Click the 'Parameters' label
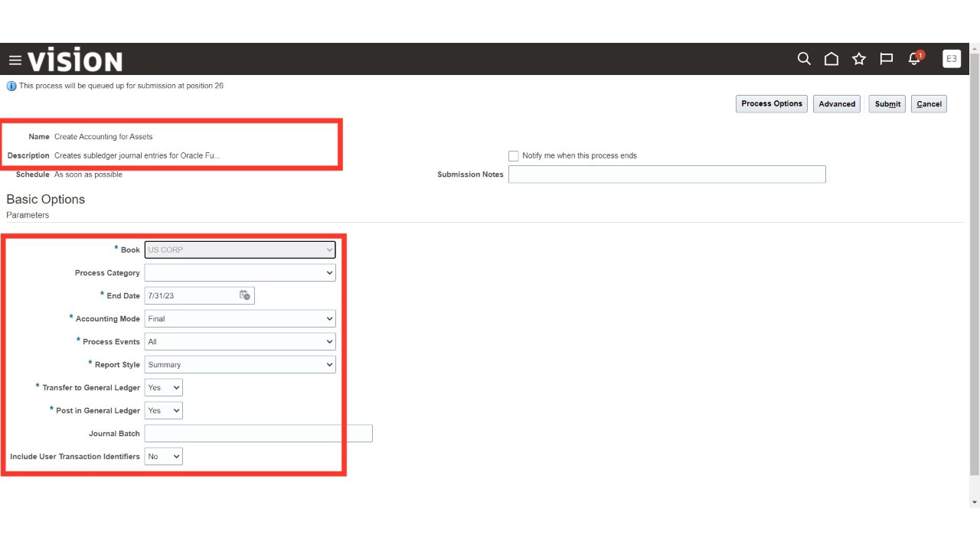 click(28, 215)
